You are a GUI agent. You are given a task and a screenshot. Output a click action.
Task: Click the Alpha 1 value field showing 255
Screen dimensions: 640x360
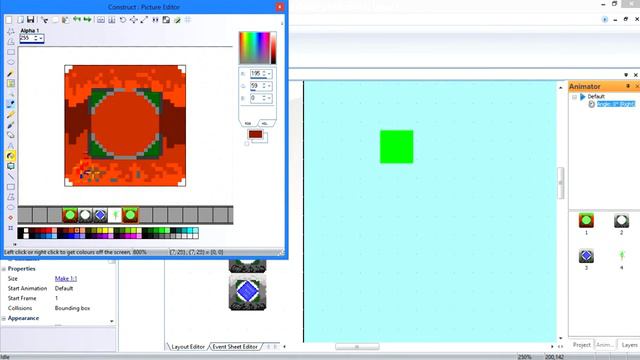coord(26,38)
